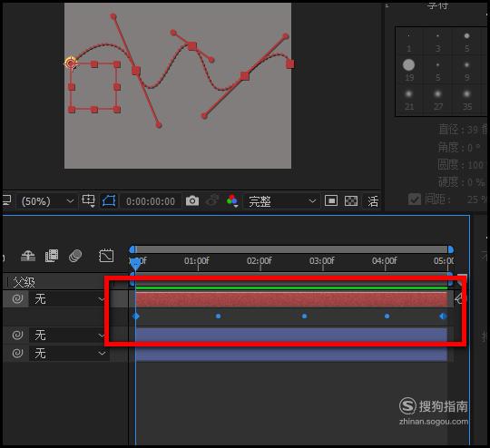490x448 pixels.
Task: Click the 父级 column header
Action: [24, 282]
